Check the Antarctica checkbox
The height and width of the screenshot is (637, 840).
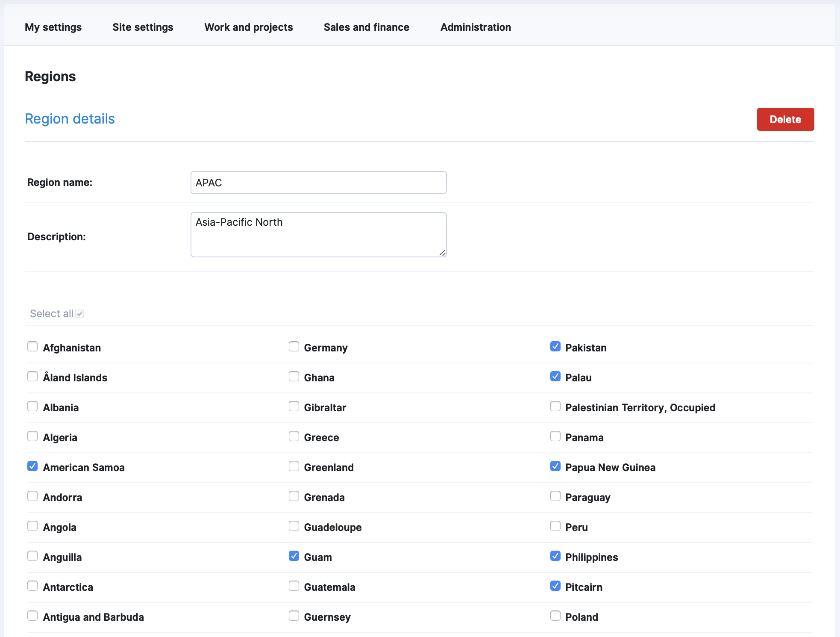coord(32,586)
